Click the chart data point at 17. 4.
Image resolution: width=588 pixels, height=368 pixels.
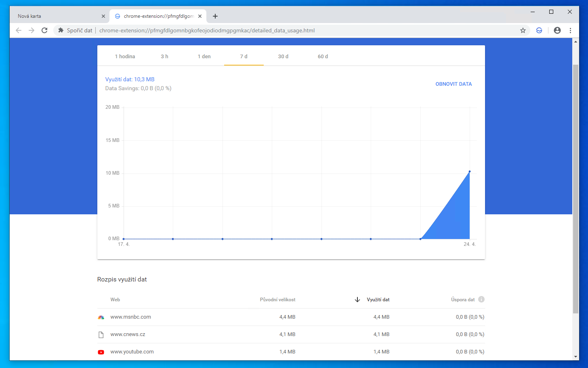[124, 239]
